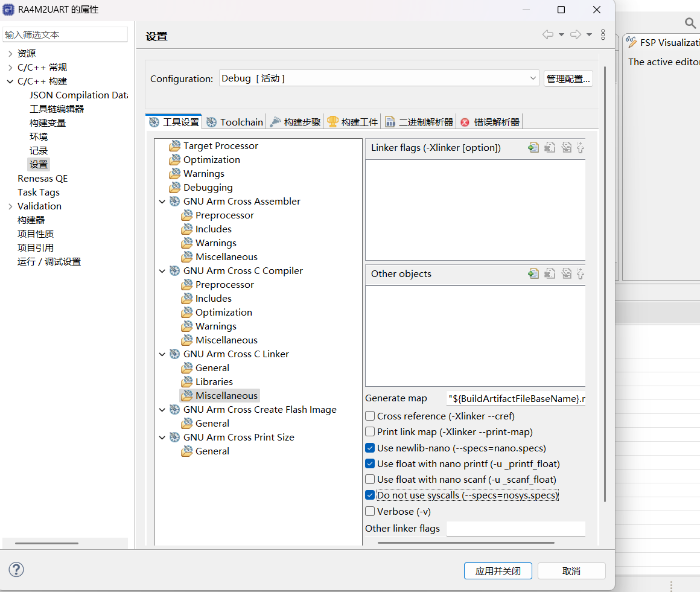Collapse GNU Arm Cross Assembler node
The image size is (700, 592).
click(162, 202)
